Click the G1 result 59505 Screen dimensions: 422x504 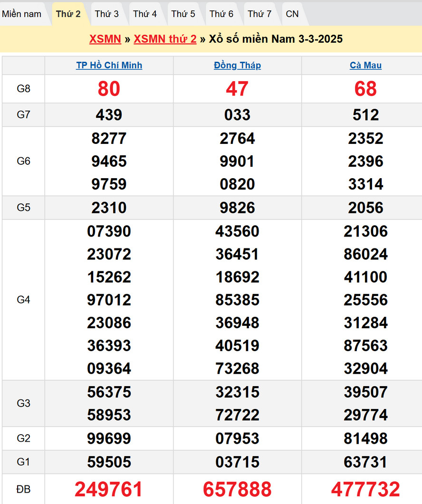[x=109, y=462]
